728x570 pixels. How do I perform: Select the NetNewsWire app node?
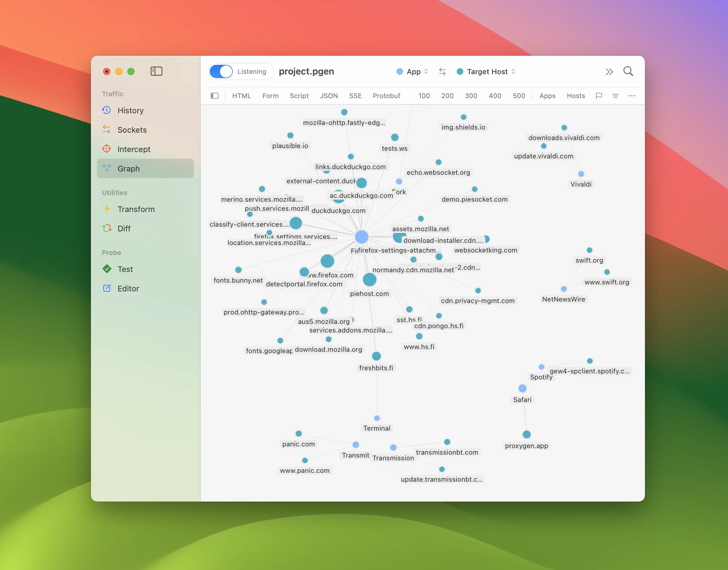point(564,289)
